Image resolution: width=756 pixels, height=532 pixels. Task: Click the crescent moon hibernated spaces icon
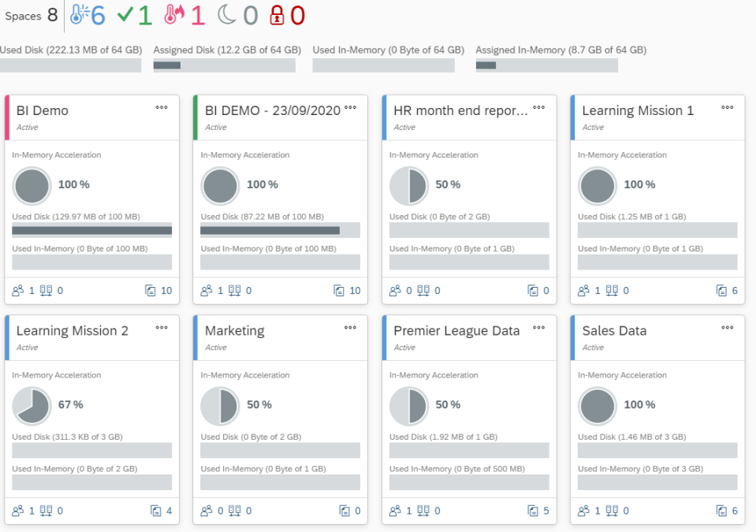(228, 15)
